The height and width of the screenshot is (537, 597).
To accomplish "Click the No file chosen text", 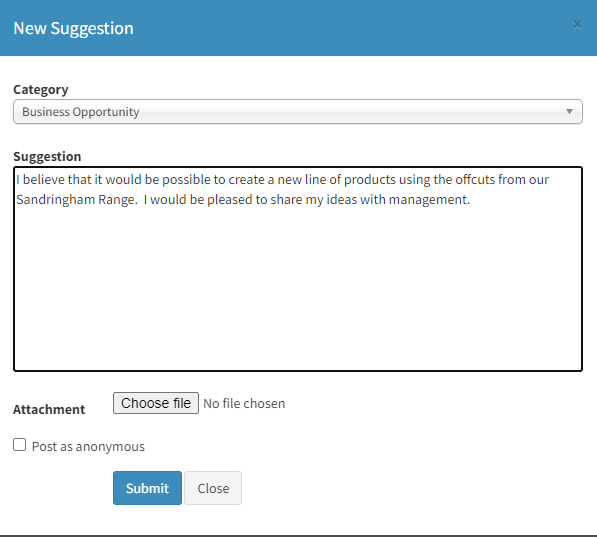I will (244, 403).
